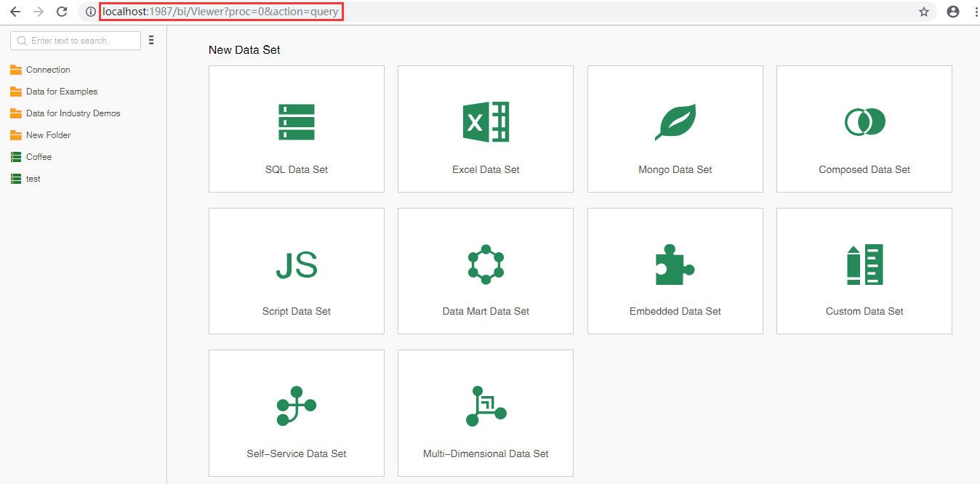Bookmark this page using the star icon
The height and width of the screenshot is (484, 980).
click(x=924, y=12)
